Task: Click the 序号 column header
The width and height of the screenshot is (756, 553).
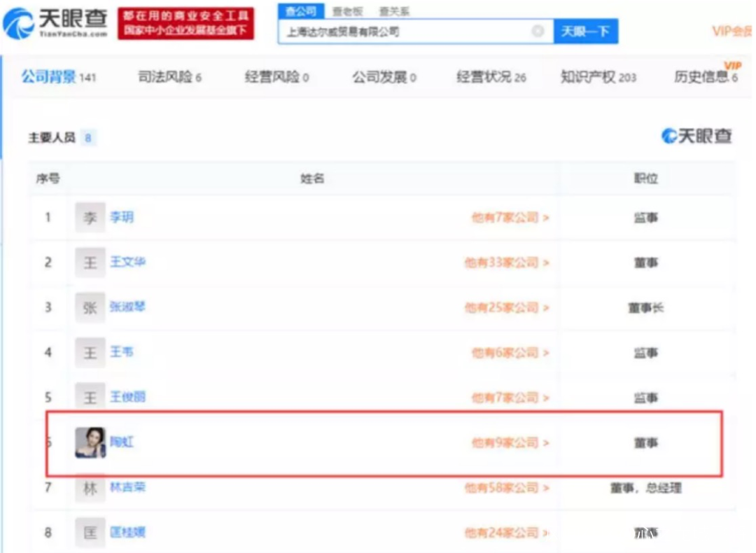Action: [48, 179]
